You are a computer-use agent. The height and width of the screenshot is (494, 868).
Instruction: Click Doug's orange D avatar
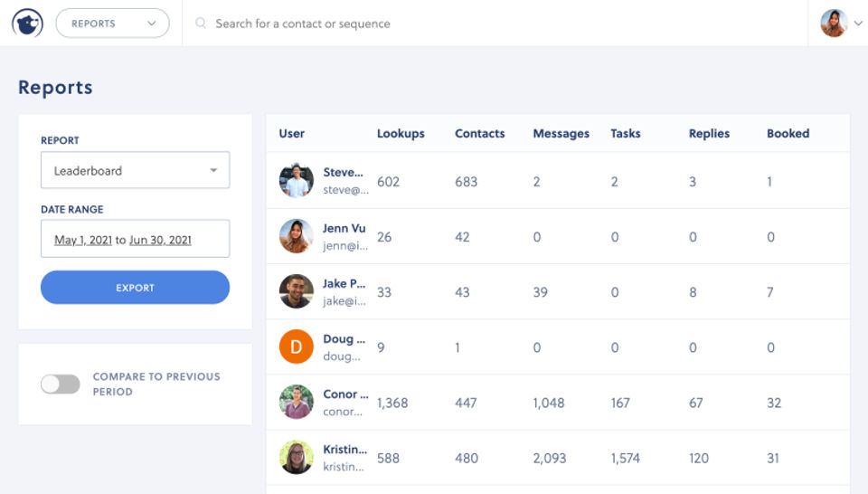(x=297, y=347)
